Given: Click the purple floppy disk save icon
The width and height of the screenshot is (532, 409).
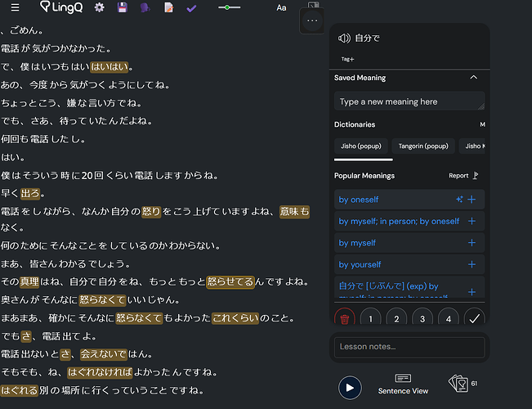Looking at the screenshot, I should tap(122, 7).
